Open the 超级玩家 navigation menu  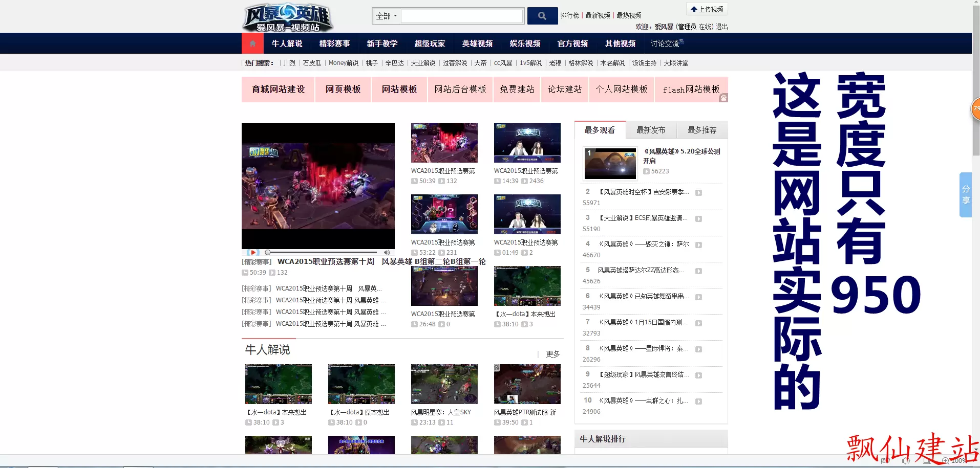[x=430, y=43]
